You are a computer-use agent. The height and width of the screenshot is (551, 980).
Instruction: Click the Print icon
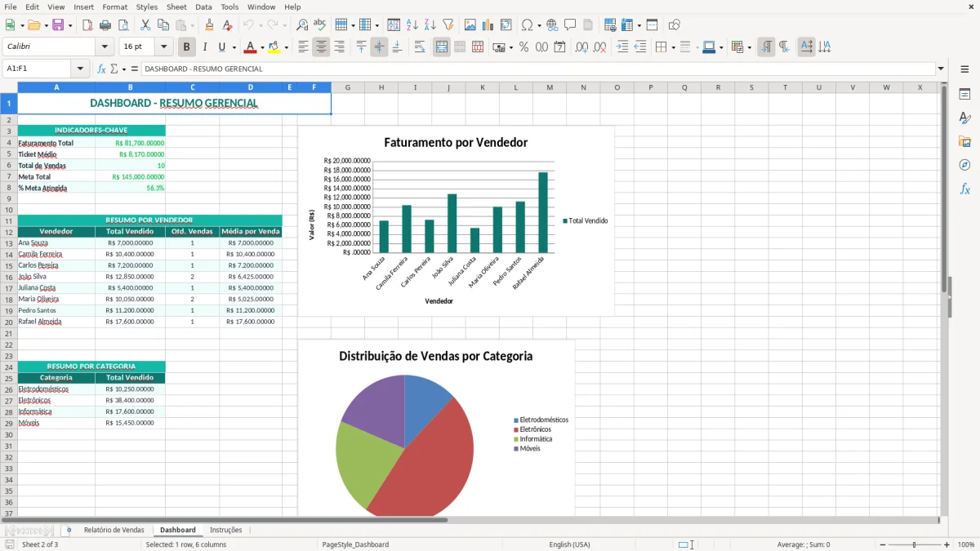[105, 25]
